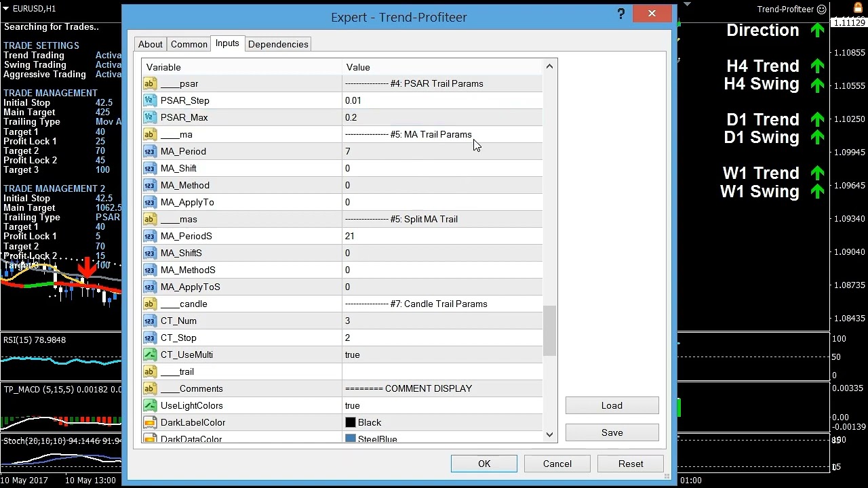Click the color icon beside DarkLabelColor
Image resolution: width=868 pixels, height=488 pixels.
point(150,422)
